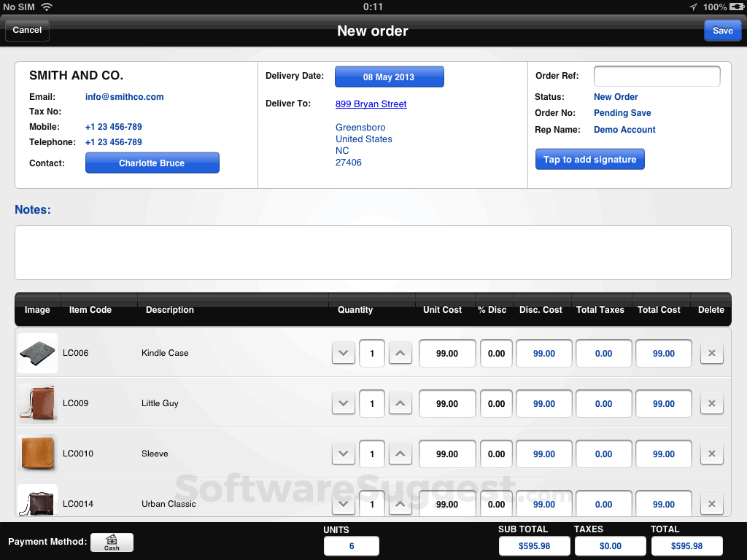Viewport: 747px width, 560px height.
Task: Remove the Urban Classic item
Action: click(x=711, y=504)
